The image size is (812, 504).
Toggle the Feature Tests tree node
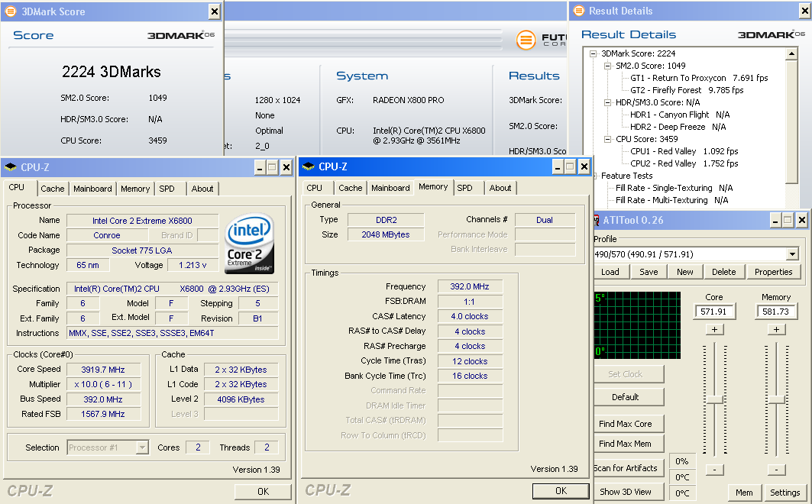tap(595, 176)
